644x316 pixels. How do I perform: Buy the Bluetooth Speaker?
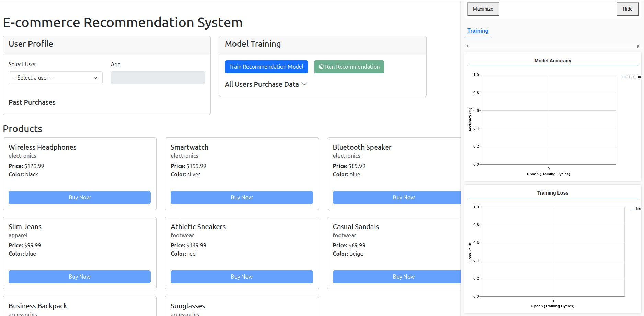[x=397, y=198]
